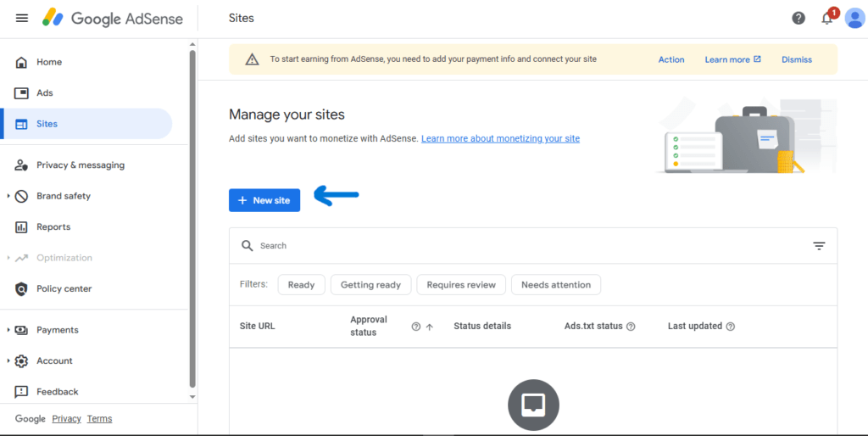Toggle the Requires review filter chip
Viewport: 868px width, 436px height.
click(461, 285)
